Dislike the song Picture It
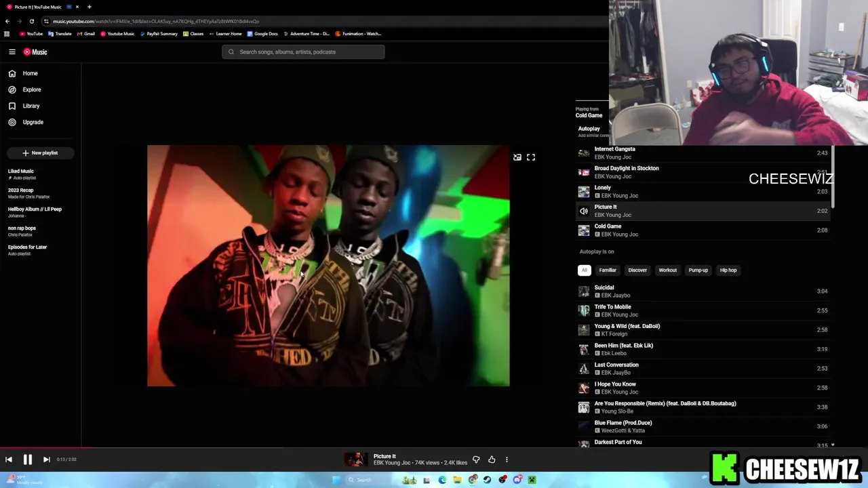 476,460
